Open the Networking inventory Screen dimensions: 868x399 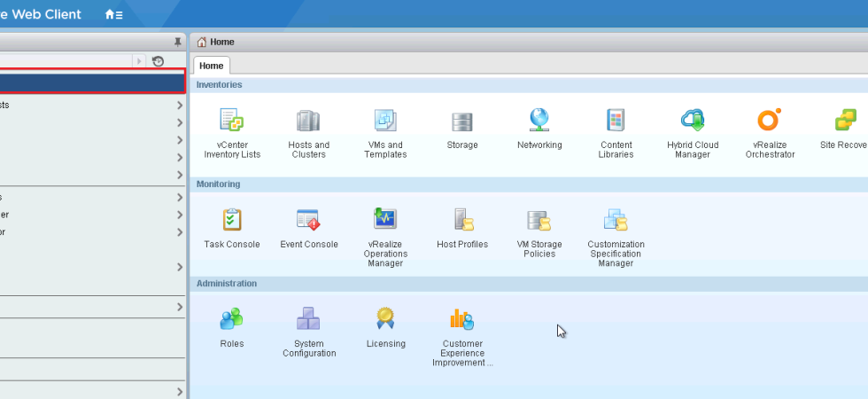point(539,129)
